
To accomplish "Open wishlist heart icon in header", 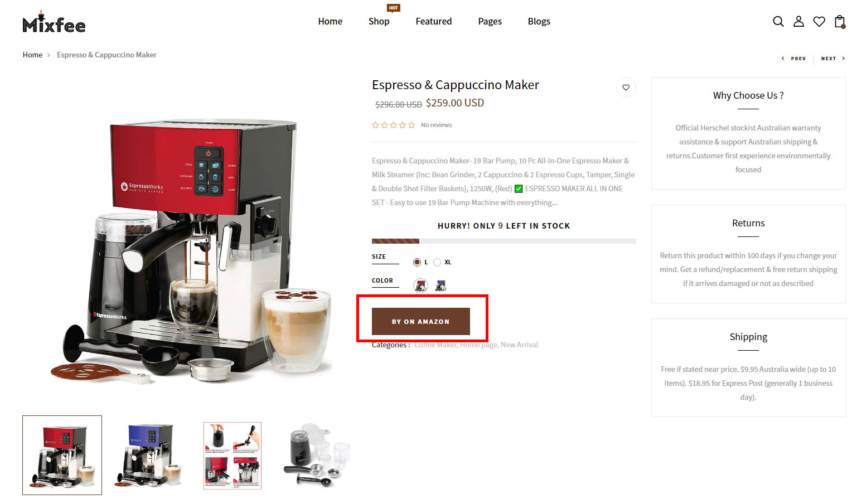I will 819,21.
